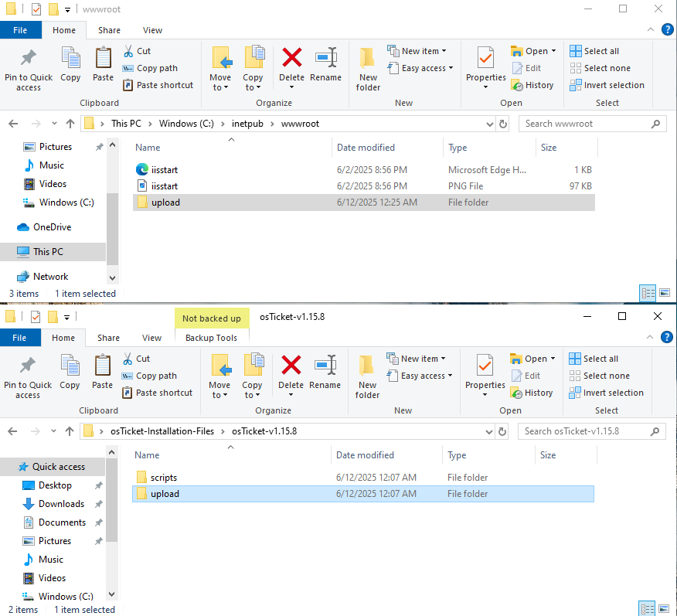Click Pin to Quick access in wwwroot window

click(x=29, y=69)
